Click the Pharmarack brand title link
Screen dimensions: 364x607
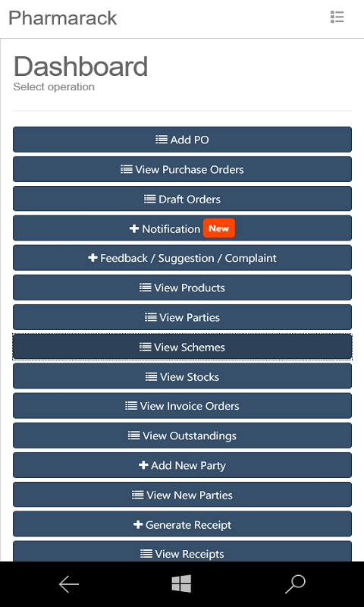point(63,18)
